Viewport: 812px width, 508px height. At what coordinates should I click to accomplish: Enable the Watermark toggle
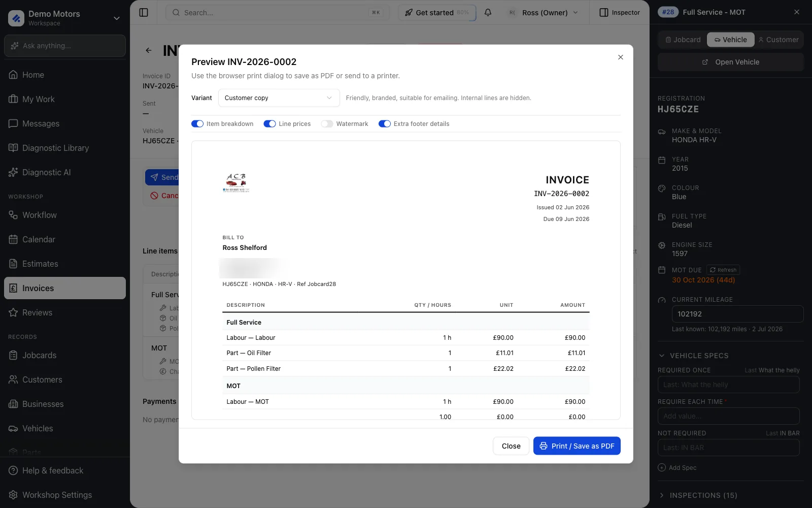point(327,124)
